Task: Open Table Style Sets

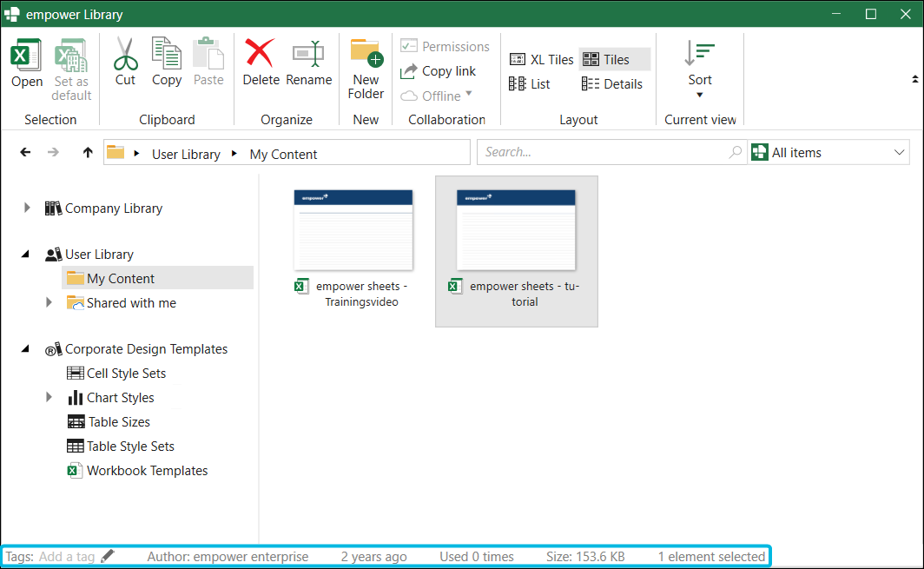Action: [x=120, y=447]
